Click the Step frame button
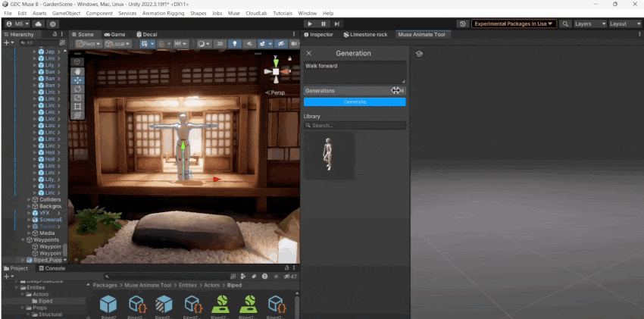This screenshot has height=319, width=644. click(337, 23)
